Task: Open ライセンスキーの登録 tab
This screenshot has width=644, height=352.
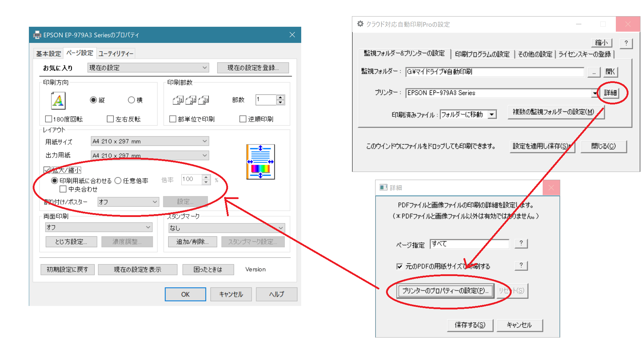Action: click(x=585, y=54)
